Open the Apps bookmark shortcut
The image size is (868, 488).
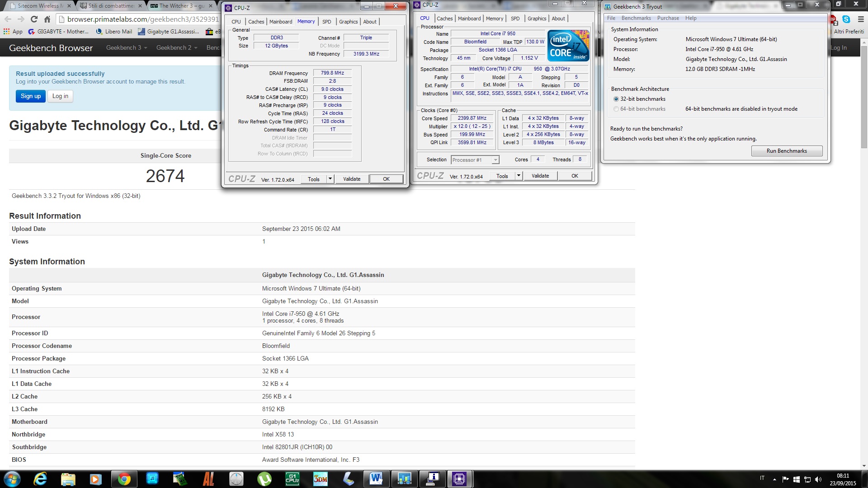click(13, 32)
